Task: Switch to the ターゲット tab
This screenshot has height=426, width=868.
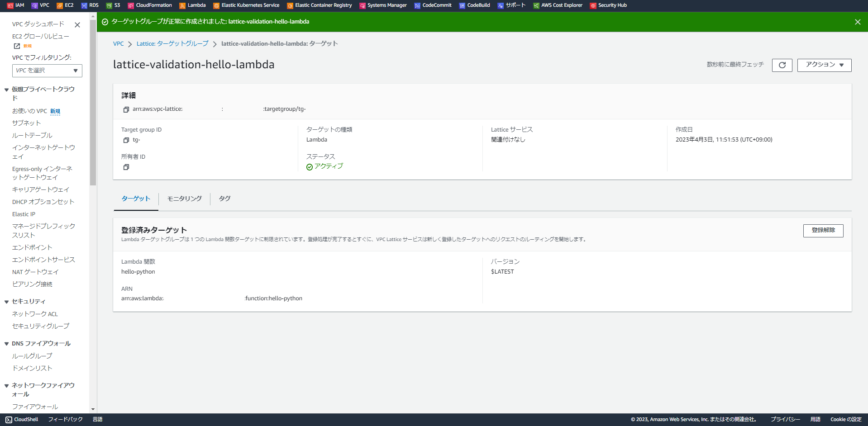Action: 136,199
